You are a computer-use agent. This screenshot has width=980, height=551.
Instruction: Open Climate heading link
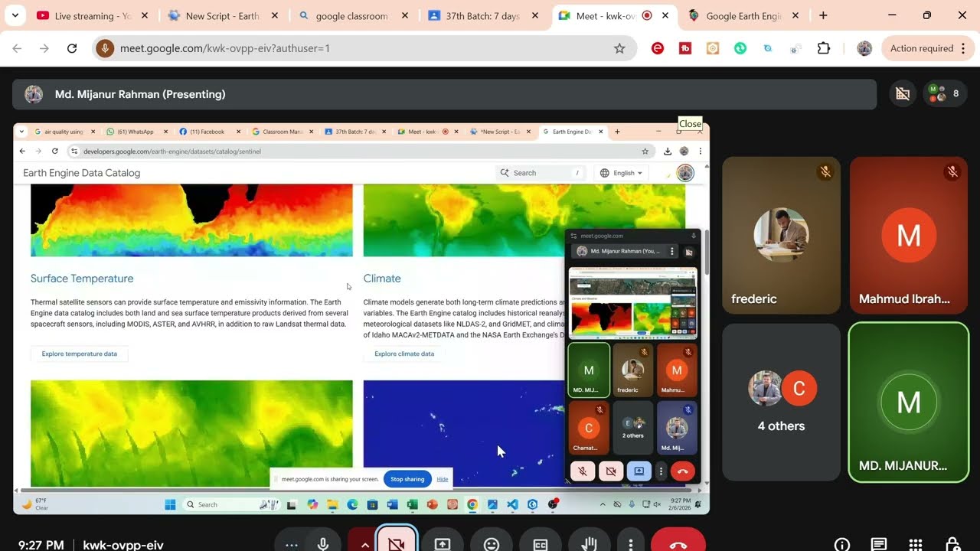tap(382, 279)
